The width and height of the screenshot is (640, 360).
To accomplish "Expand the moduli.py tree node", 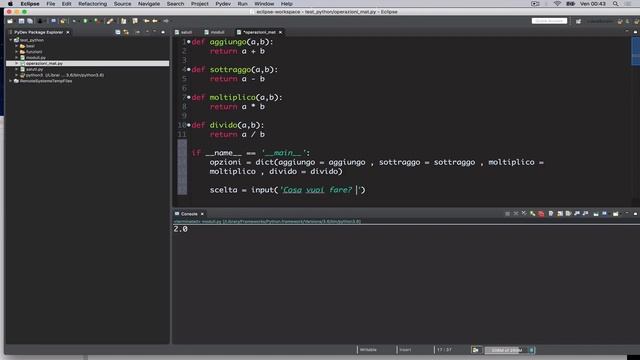I will (x=16, y=58).
